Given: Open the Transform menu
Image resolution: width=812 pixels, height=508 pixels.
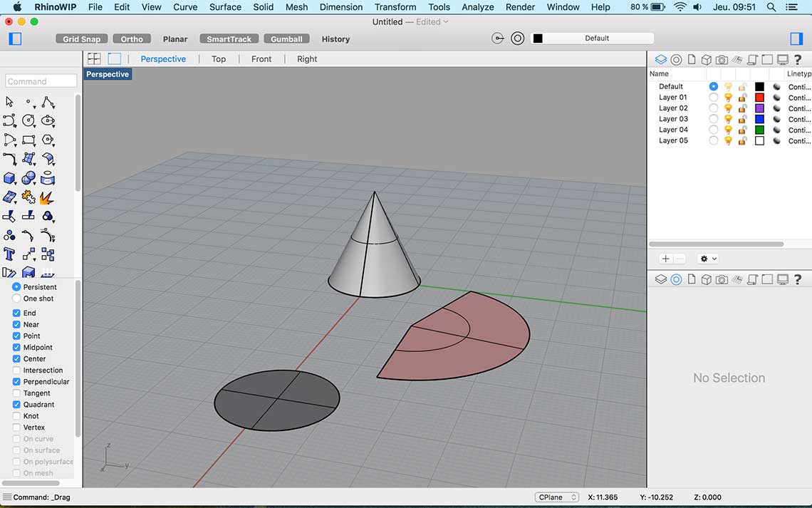Looking at the screenshot, I should pyautogui.click(x=395, y=7).
